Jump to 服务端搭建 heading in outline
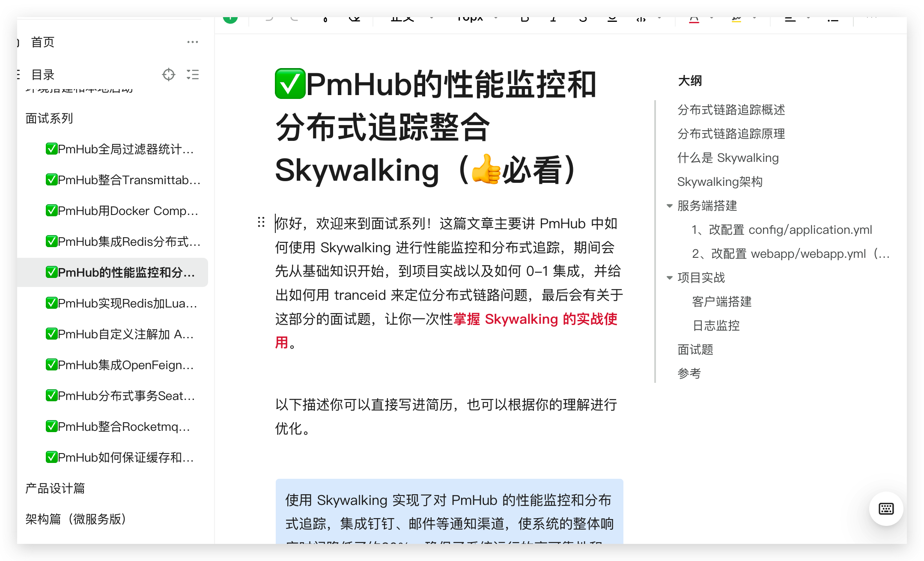Screen dimensions: 924x561 pyautogui.click(x=707, y=206)
